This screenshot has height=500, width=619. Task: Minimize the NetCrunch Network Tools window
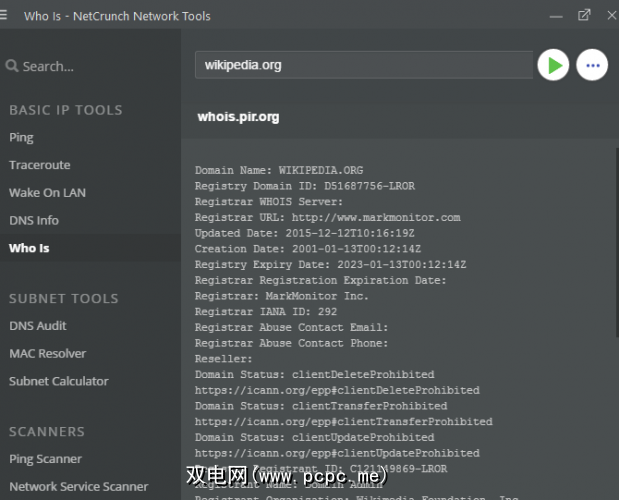click(x=556, y=15)
